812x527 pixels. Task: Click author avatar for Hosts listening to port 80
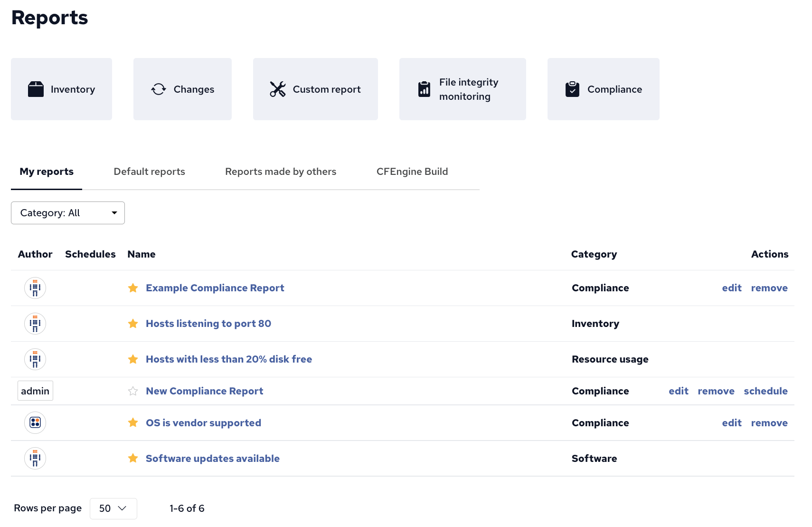click(35, 324)
